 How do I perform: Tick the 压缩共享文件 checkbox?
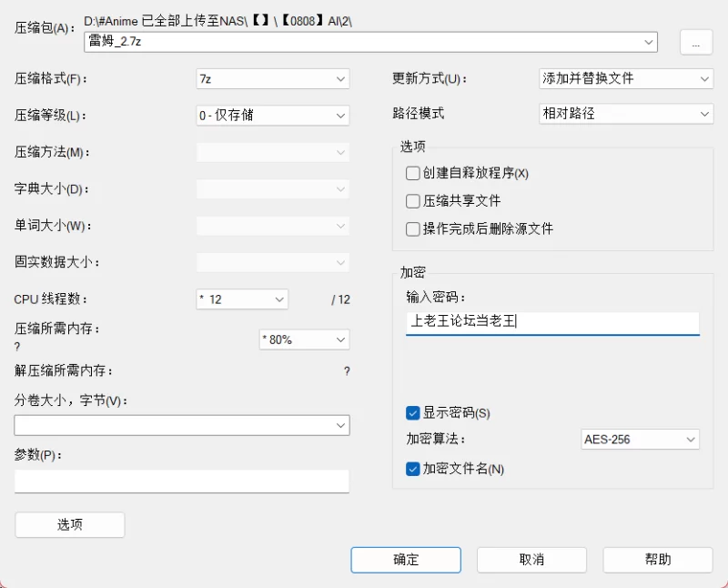tap(413, 201)
